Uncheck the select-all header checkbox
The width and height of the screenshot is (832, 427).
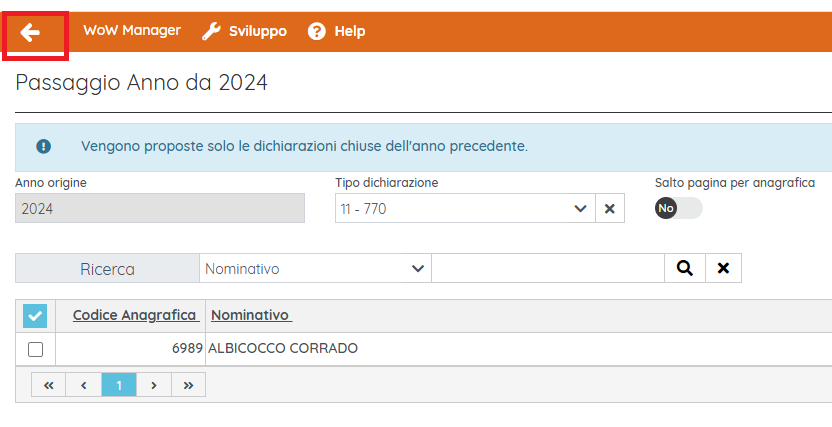[35, 316]
